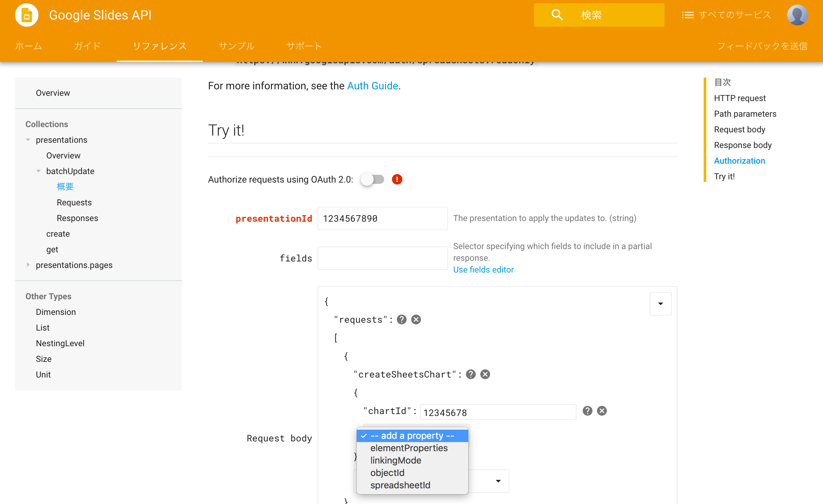Click the 検索 search box
This screenshot has width=823, height=504.
599,15
